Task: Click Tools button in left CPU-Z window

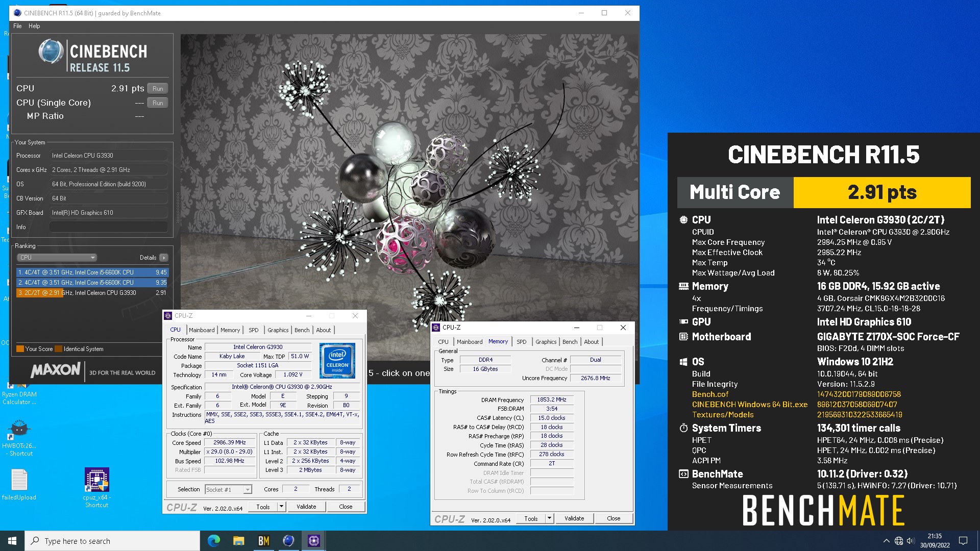Action: click(263, 507)
